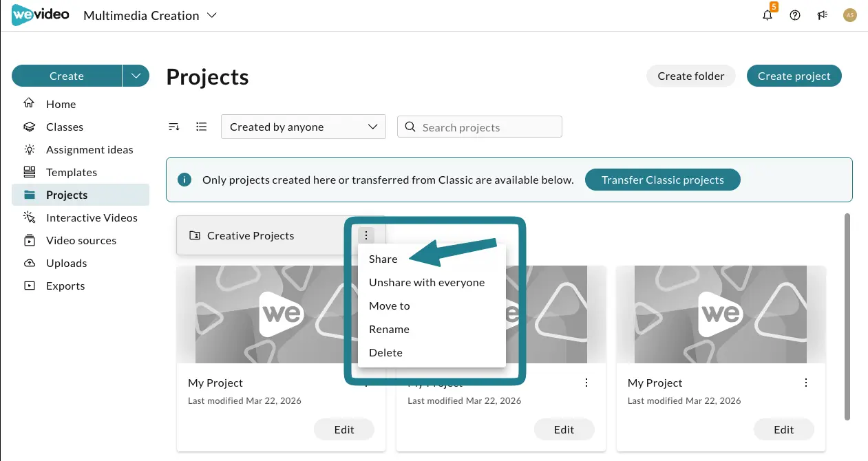Expand the Multimedia Creation workspace dropdown

(150, 15)
